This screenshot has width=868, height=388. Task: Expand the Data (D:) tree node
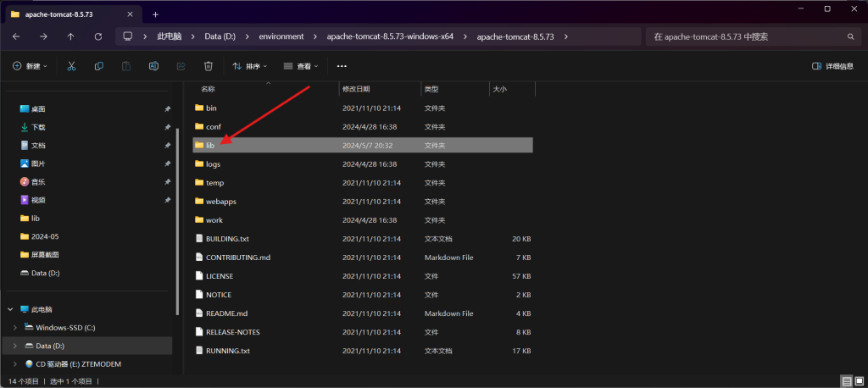point(15,346)
